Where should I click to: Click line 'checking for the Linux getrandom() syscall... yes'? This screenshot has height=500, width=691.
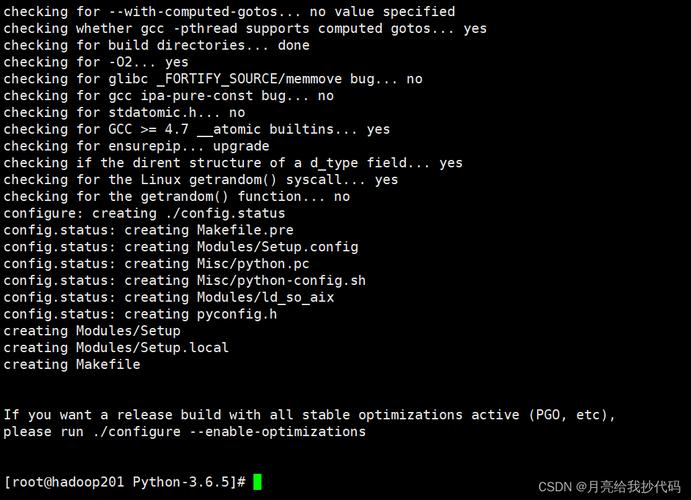coord(201,180)
